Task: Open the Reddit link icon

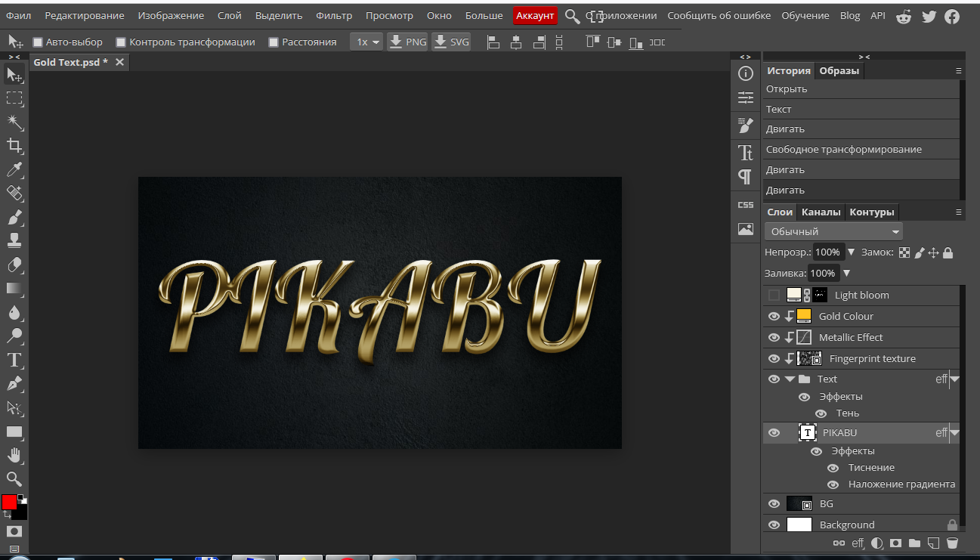Action: click(903, 16)
